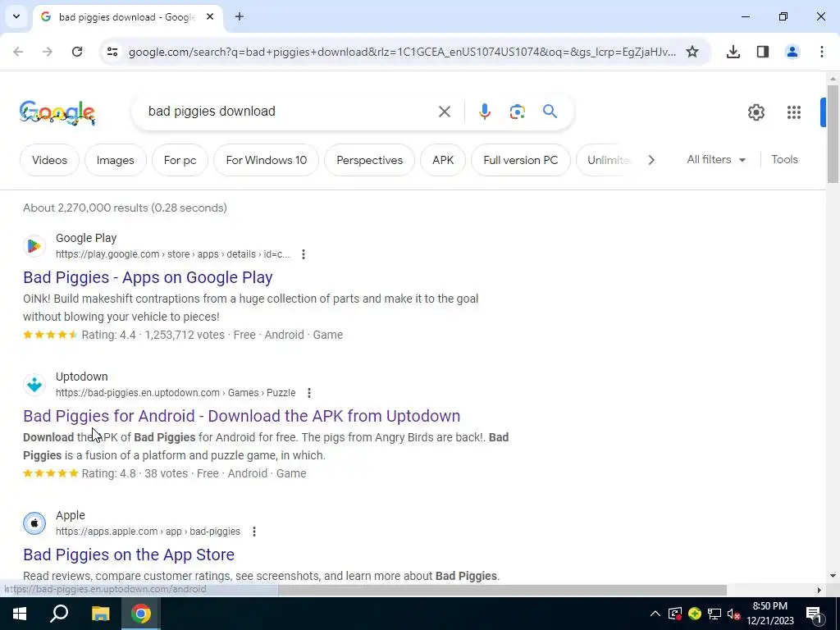Screen dimensions: 840x630
Task: Search by image with Google Lens icon
Action: click(517, 112)
